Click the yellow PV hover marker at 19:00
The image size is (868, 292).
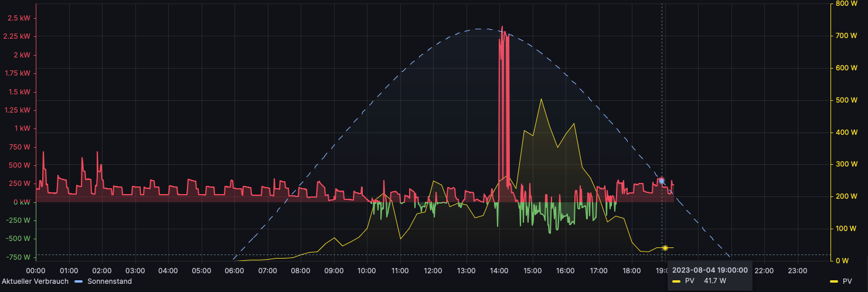pos(665,248)
